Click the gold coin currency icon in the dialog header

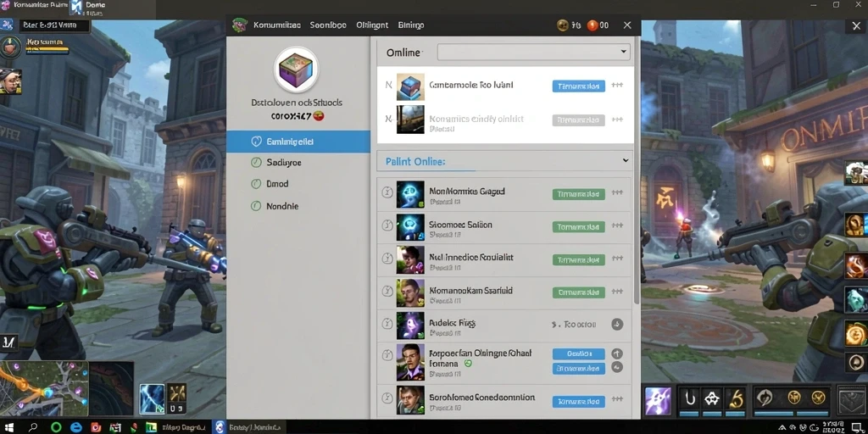click(x=563, y=25)
